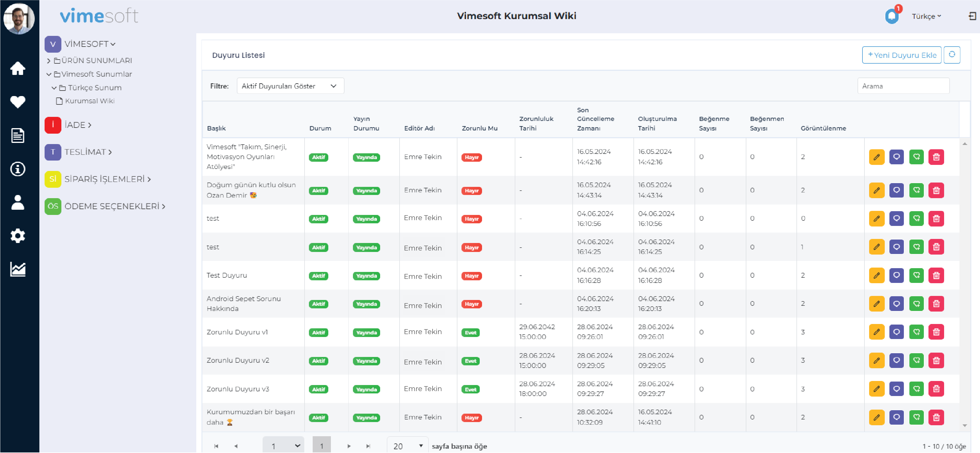Open settings gear icon in sidebar
The width and height of the screenshot is (980, 453).
tap(17, 236)
